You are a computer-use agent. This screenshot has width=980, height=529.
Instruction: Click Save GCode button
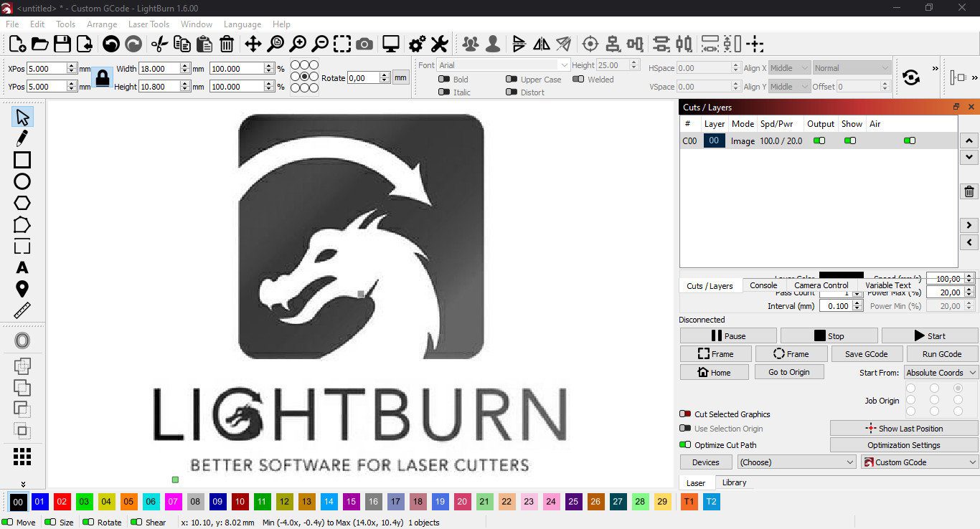coord(867,353)
